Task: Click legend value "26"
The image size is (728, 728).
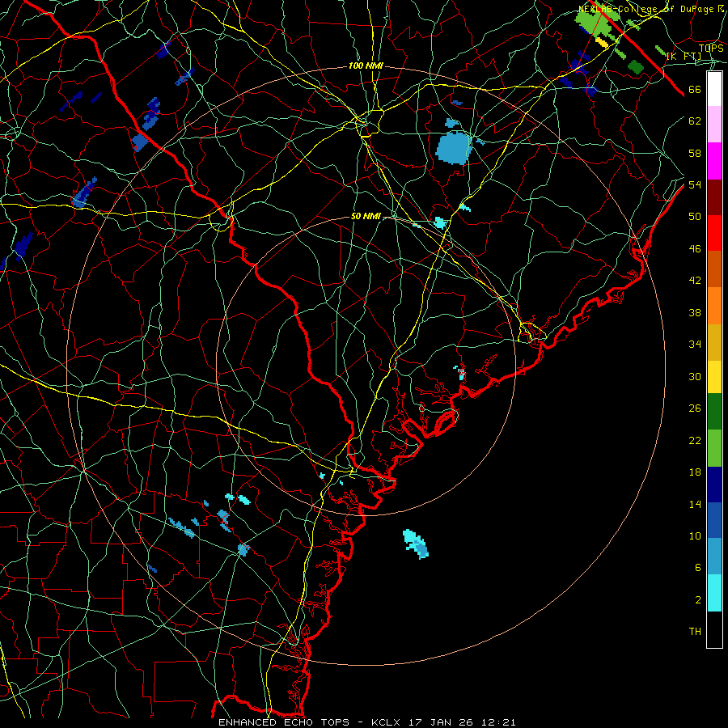Action: pos(695,408)
